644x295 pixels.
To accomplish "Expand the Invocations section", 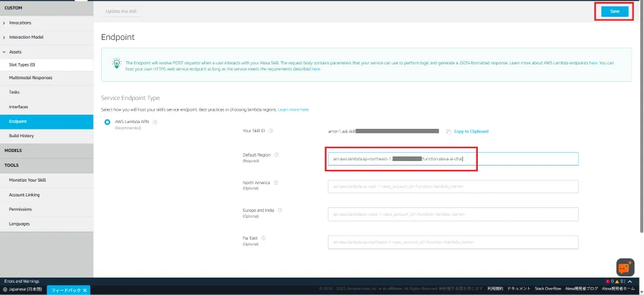I will coord(5,23).
